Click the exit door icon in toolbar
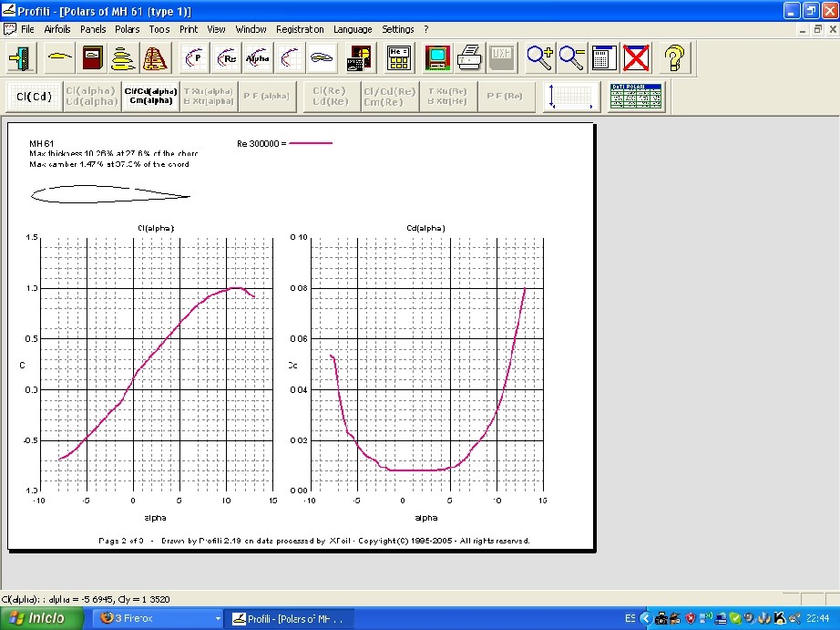 point(20,58)
